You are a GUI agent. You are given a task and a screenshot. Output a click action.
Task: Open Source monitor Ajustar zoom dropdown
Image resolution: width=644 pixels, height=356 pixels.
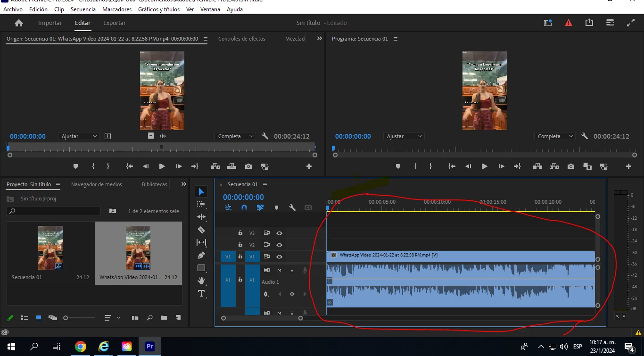coord(79,136)
